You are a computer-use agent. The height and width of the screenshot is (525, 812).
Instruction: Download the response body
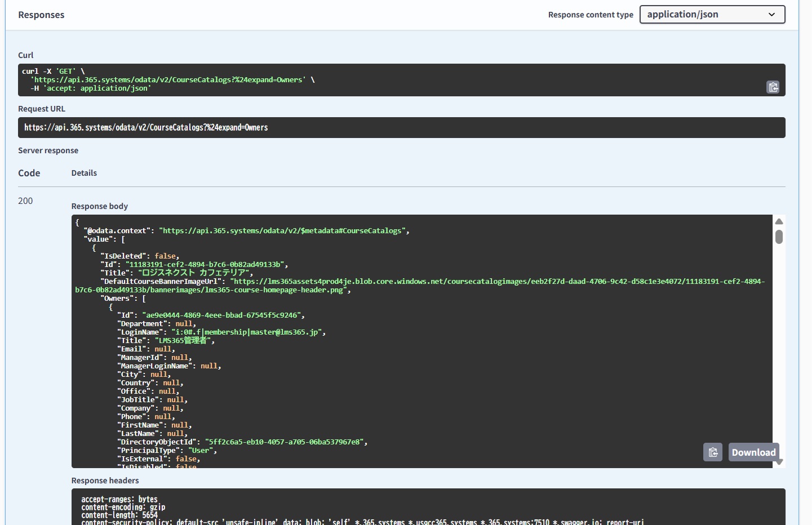point(753,452)
